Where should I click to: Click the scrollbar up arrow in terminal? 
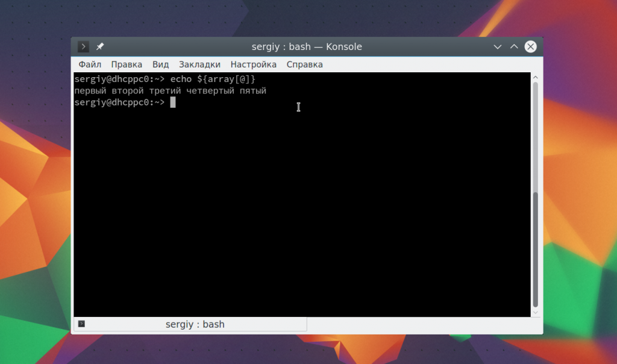tap(535, 77)
